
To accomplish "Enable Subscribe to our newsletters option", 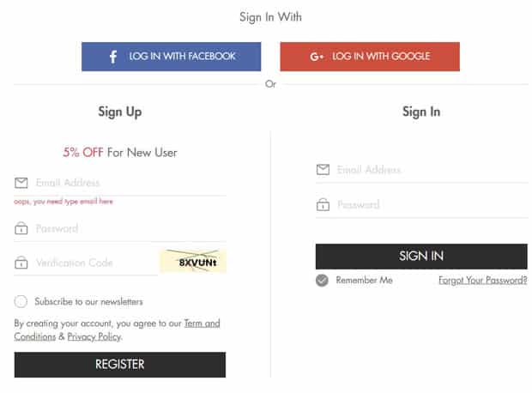I will pos(21,301).
